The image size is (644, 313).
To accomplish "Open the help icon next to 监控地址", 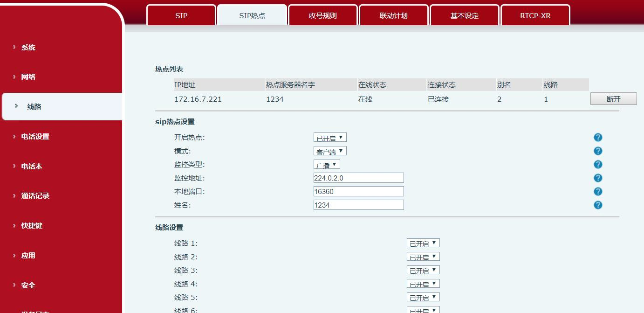I will (x=598, y=178).
